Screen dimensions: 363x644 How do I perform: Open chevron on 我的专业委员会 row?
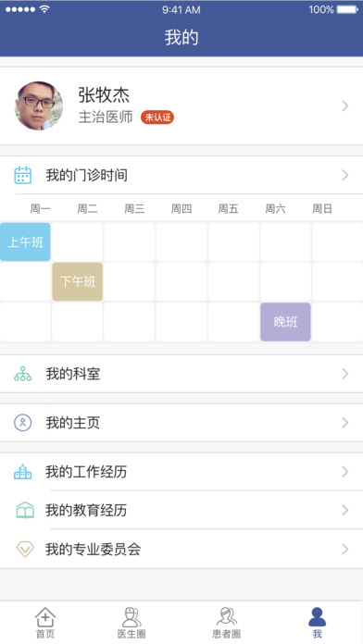coord(345,549)
